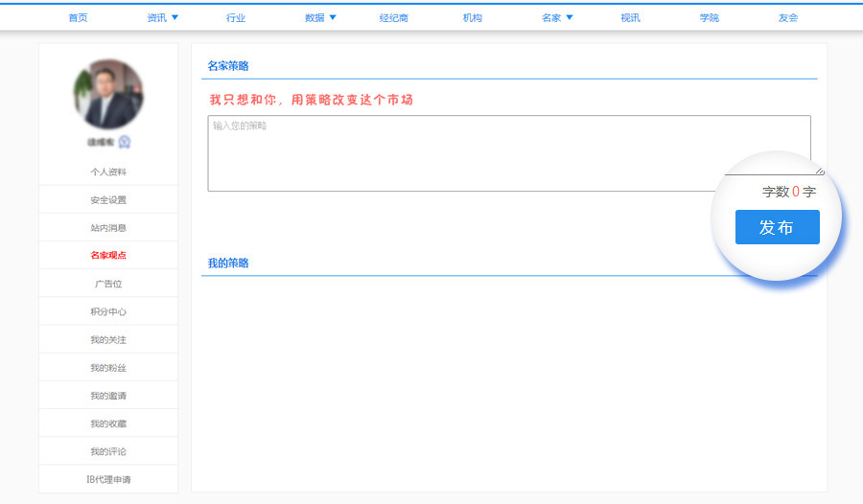
Task: Open the 视讯 page
Action: 630,18
